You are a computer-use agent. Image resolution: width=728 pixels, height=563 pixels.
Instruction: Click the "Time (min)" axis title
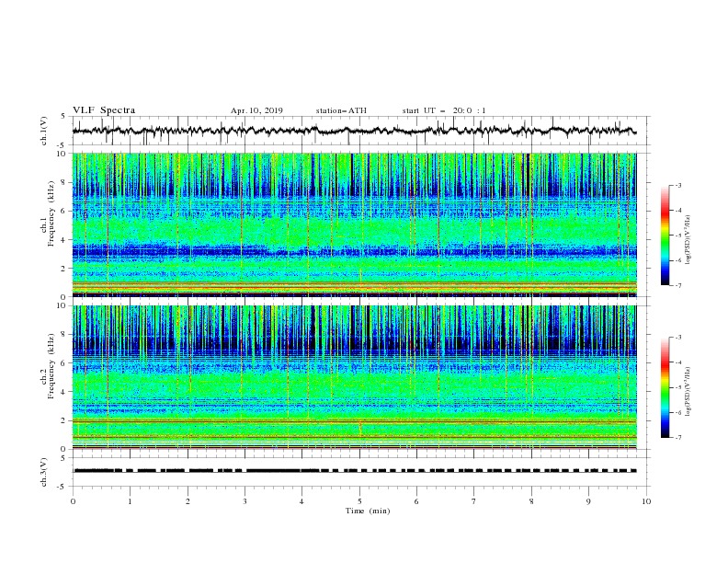click(368, 511)
